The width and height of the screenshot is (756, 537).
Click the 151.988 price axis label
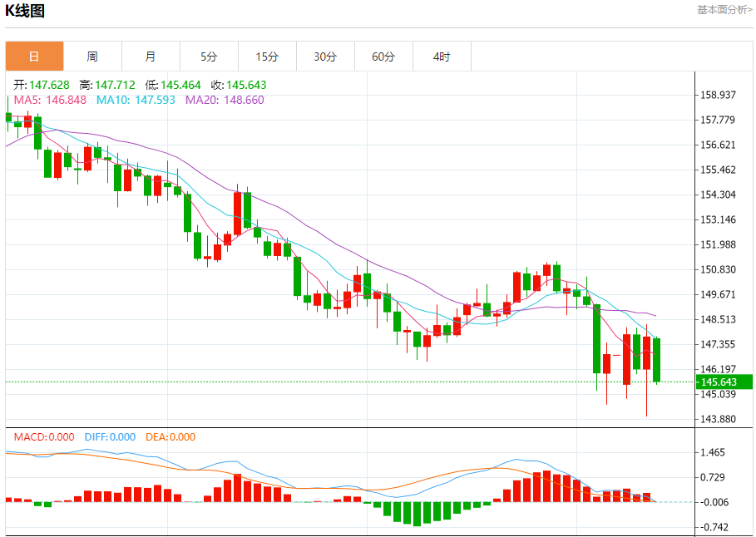click(718, 244)
